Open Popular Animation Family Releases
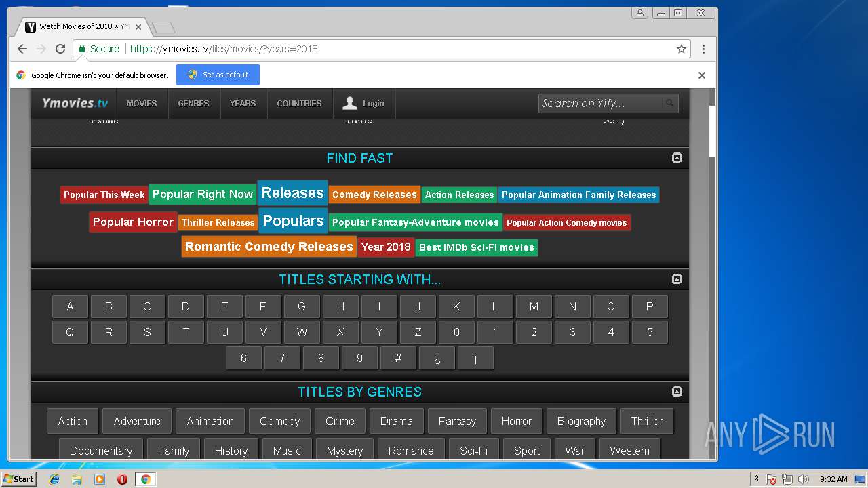 tap(579, 195)
